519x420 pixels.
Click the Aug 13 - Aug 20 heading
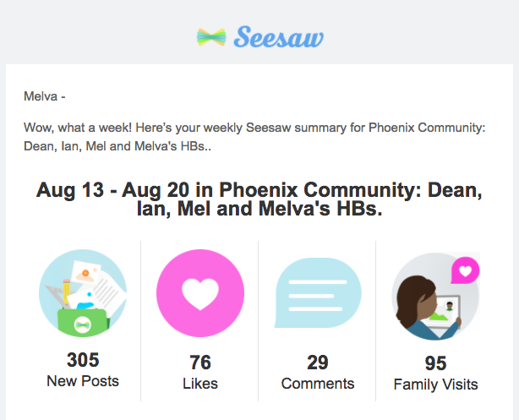(259, 199)
